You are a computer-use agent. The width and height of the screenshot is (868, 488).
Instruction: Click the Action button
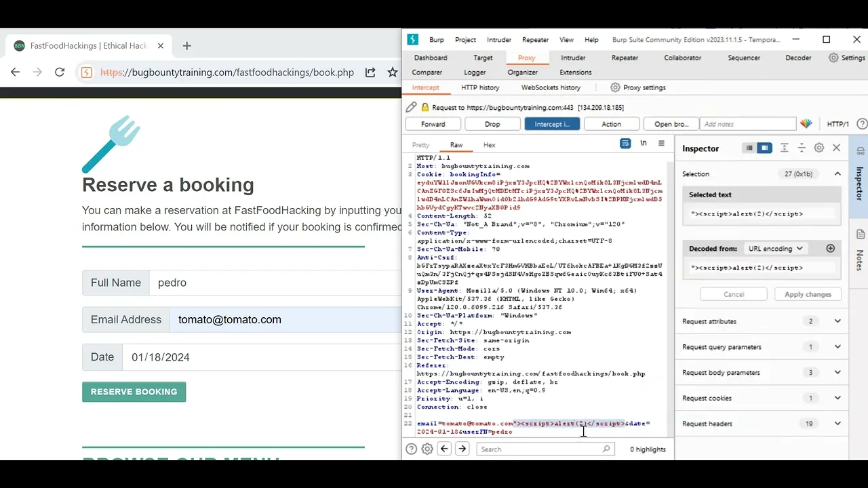click(611, 124)
